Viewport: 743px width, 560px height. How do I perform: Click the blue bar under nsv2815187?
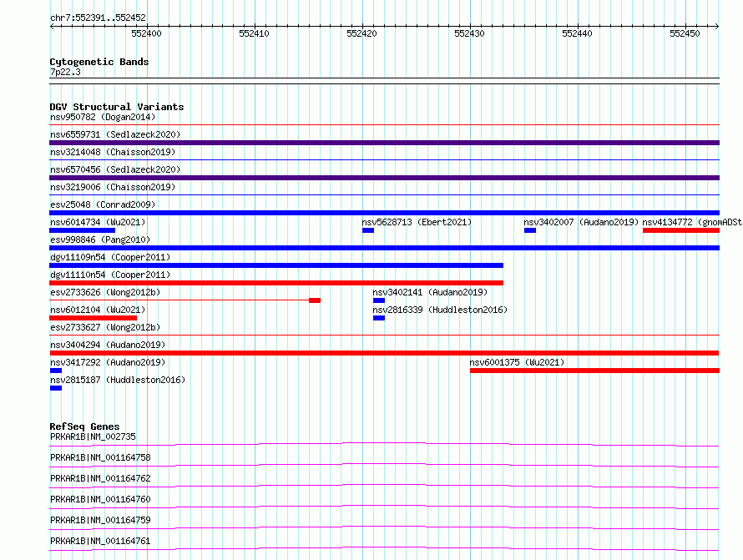[56, 388]
